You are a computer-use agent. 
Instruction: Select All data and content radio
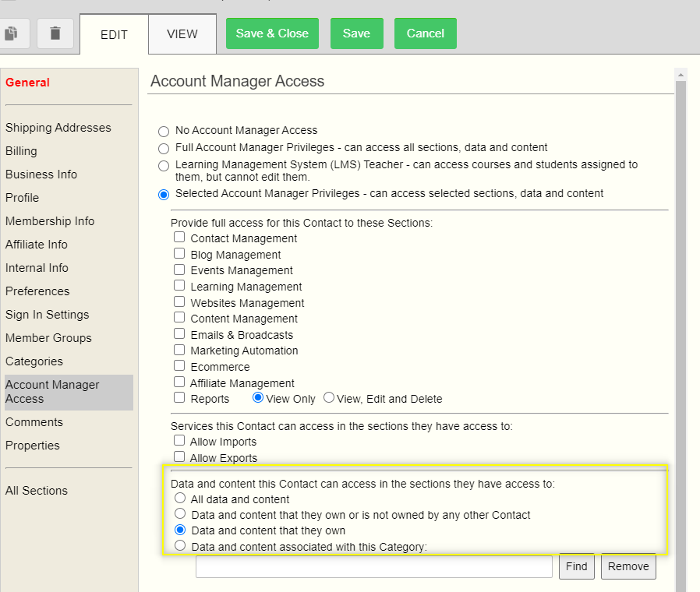(180, 498)
